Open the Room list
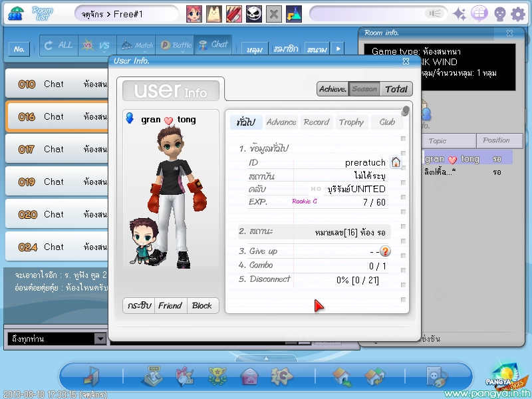The image size is (532, 399). (x=43, y=13)
